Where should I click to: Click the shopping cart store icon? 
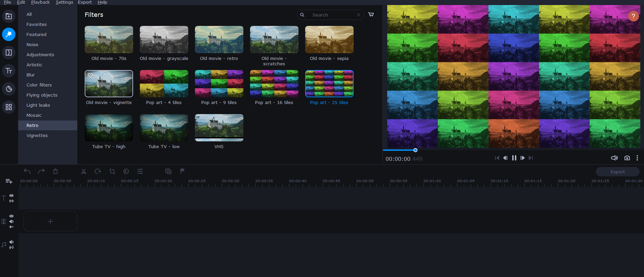[x=371, y=14]
